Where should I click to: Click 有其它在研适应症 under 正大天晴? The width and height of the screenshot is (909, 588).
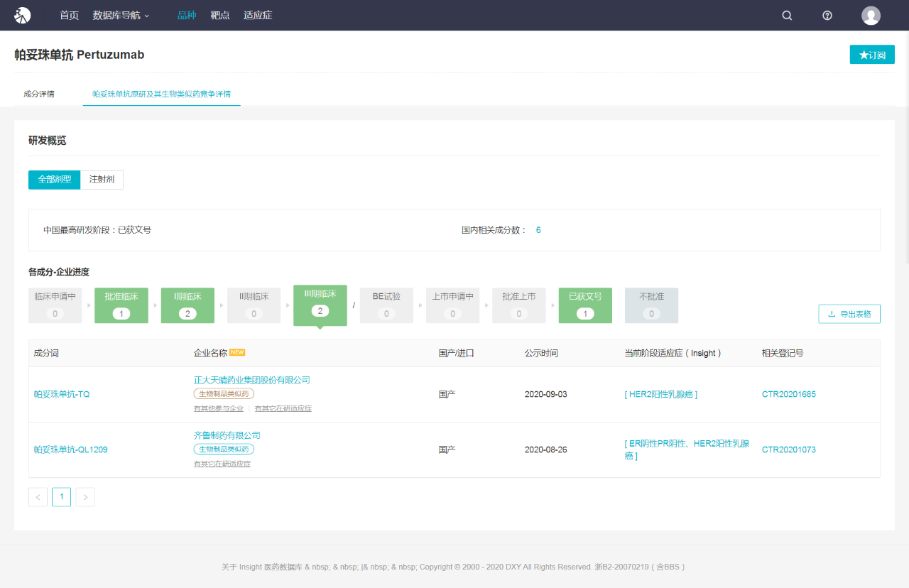tap(283, 408)
